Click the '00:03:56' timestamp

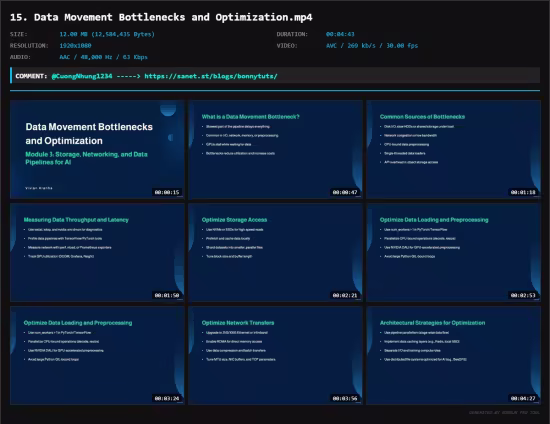[x=345, y=398]
